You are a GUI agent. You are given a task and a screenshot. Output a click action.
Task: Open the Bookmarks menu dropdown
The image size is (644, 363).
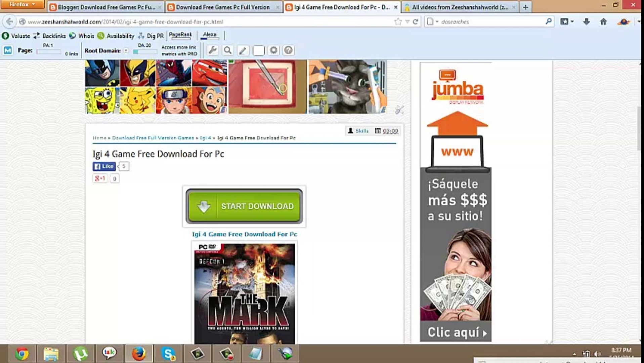click(x=567, y=22)
